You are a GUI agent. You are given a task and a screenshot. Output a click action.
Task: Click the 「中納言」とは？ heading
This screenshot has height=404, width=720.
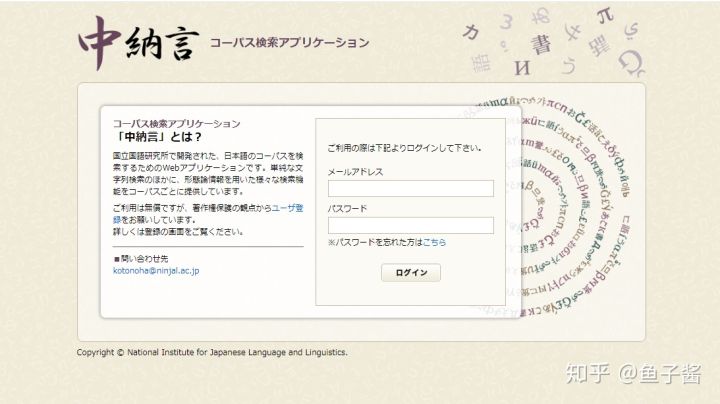pos(158,137)
